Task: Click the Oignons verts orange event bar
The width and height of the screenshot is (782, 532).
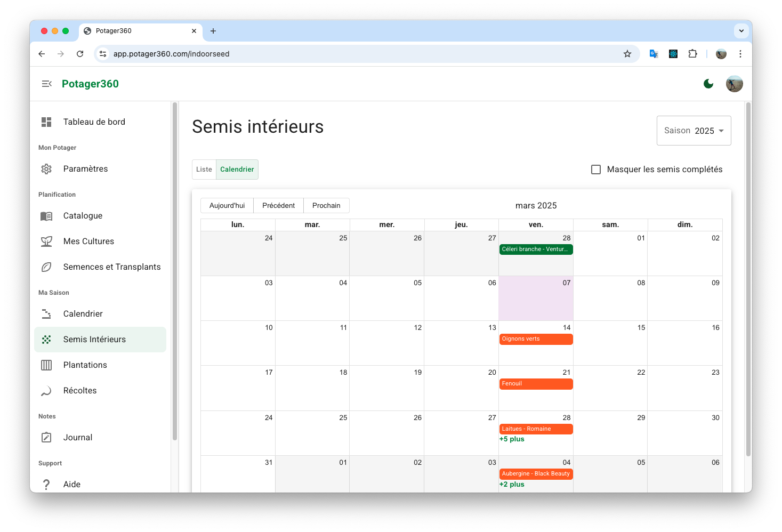Action: pyautogui.click(x=536, y=338)
